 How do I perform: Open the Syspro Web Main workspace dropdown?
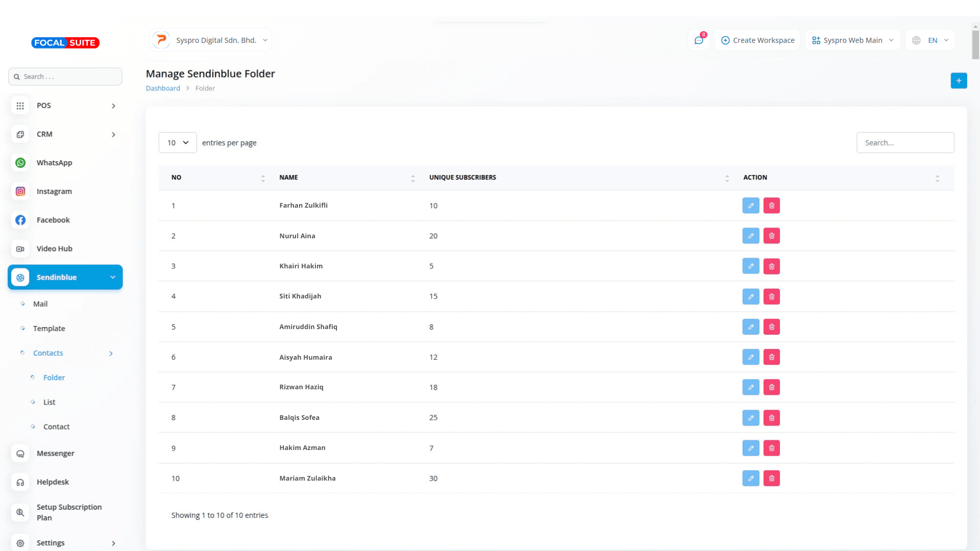852,40
